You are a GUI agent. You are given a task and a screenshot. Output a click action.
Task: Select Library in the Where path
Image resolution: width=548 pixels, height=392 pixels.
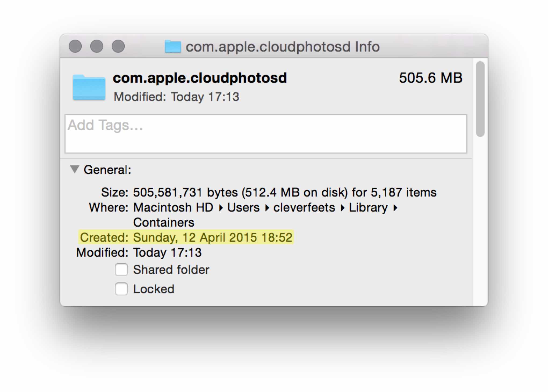368,208
